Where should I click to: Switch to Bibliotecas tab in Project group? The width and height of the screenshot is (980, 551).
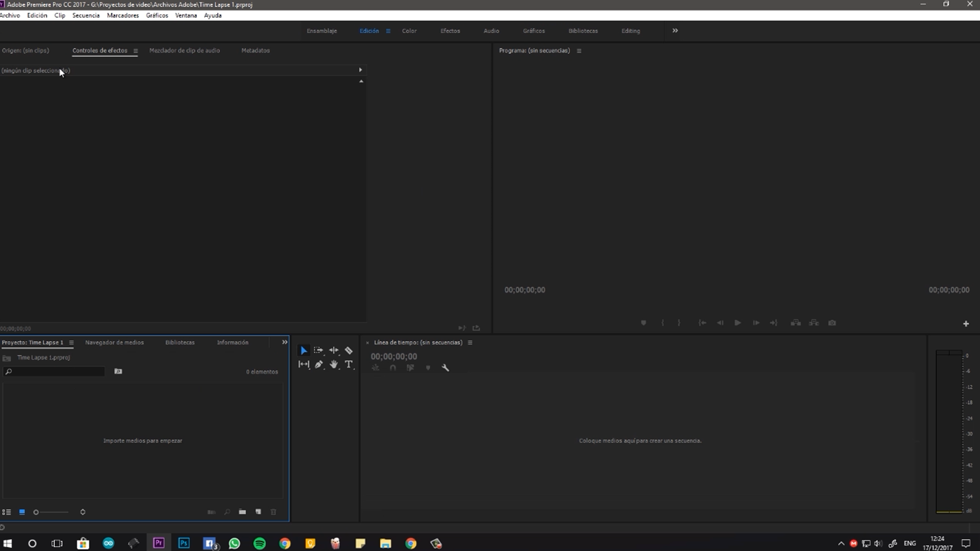coord(180,343)
